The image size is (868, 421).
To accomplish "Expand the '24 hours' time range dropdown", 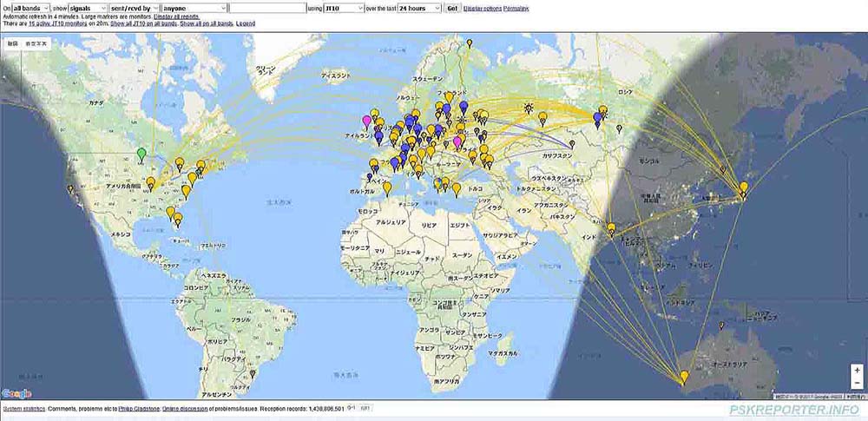I will 418,8.
